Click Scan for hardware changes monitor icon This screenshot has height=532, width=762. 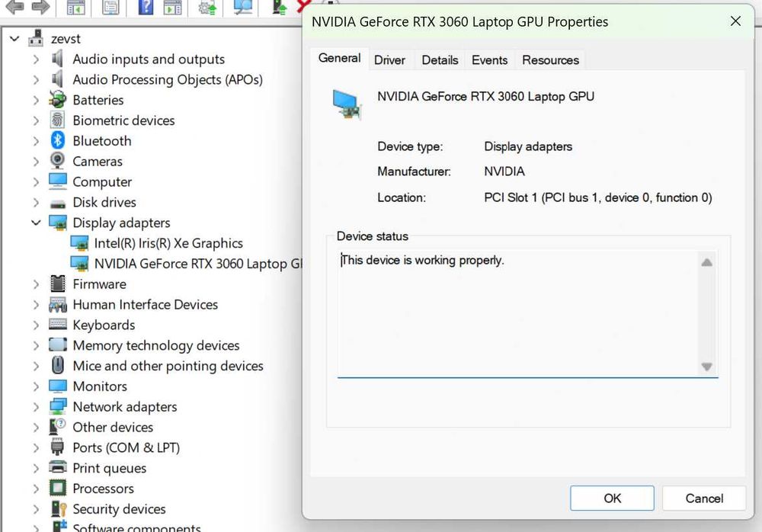tap(243, 8)
